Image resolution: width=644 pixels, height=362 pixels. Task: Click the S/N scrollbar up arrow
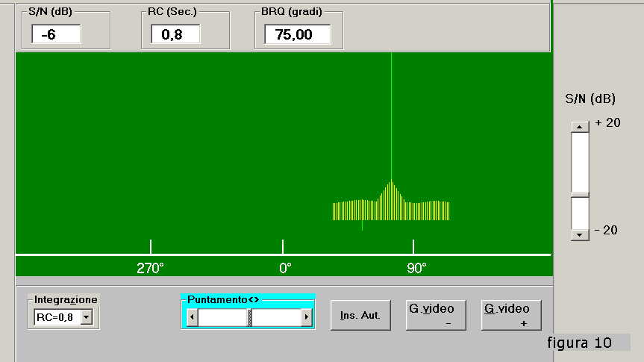click(580, 127)
